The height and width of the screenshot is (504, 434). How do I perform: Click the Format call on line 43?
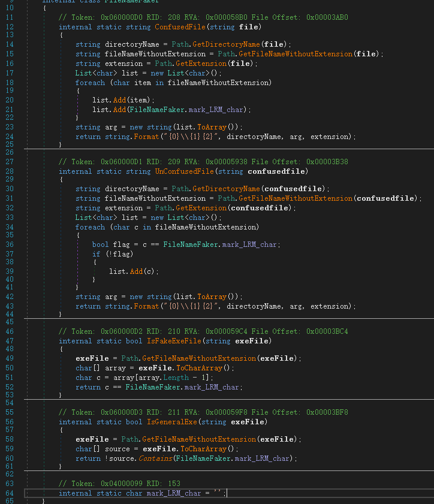click(x=146, y=306)
